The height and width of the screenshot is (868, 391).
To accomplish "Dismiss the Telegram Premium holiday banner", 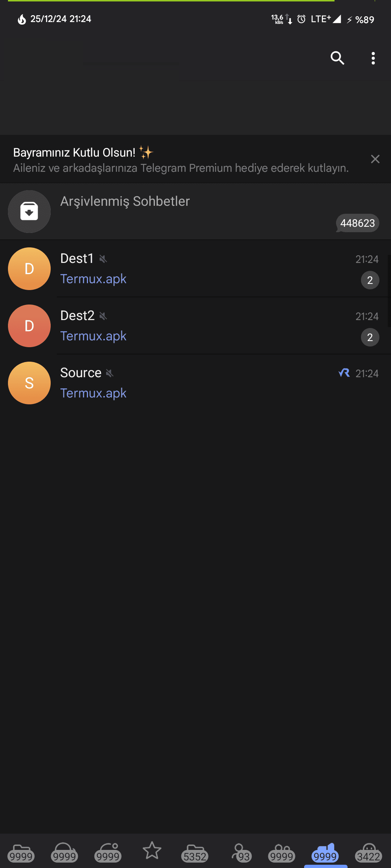I will tap(375, 159).
